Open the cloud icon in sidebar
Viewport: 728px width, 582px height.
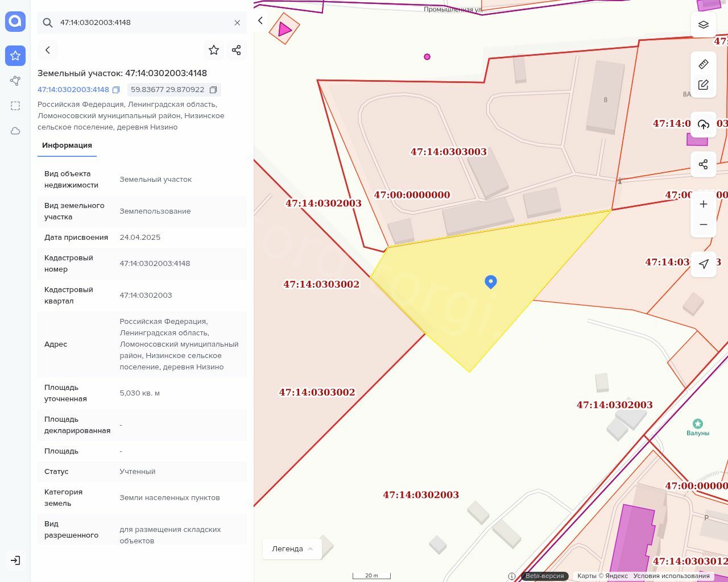tap(15, 131)
